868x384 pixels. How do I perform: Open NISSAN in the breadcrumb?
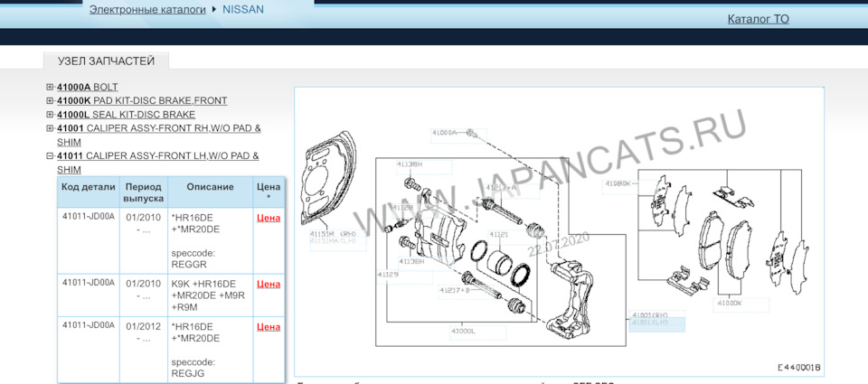pyautogui.click(x=243, y=10)
